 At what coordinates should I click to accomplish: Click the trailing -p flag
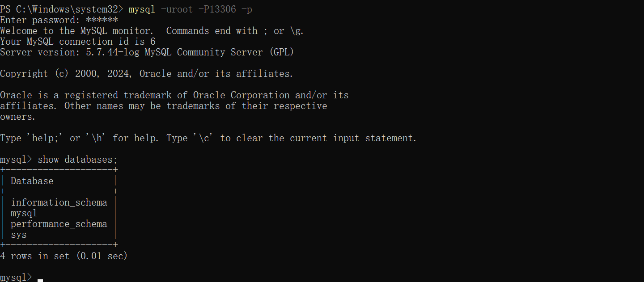click(247, 9)
